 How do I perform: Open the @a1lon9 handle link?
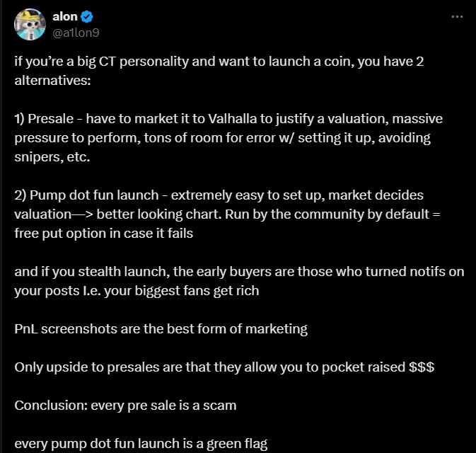coord(76,33)
